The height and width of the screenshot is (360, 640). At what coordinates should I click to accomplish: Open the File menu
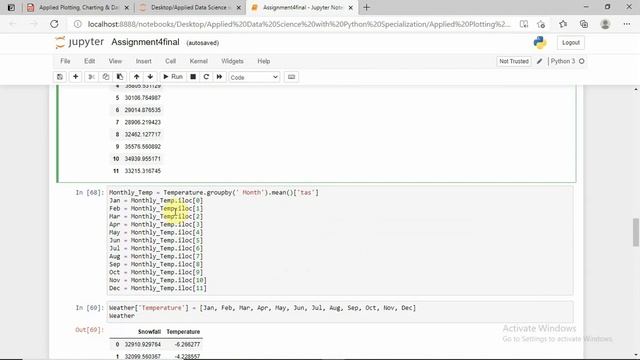tap(65, 61)
